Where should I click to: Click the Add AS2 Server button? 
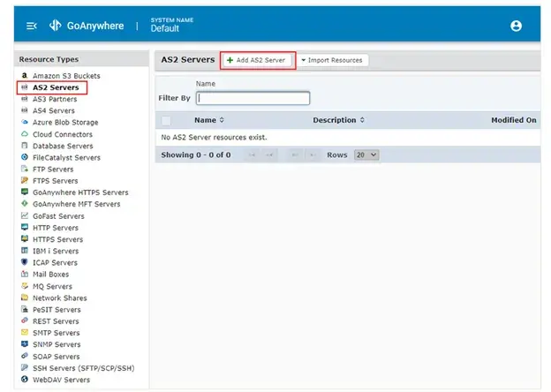256,60
